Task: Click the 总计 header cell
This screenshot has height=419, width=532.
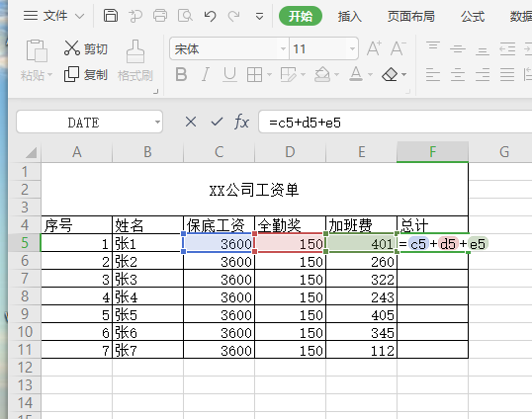Action: (x=432, y=224)
